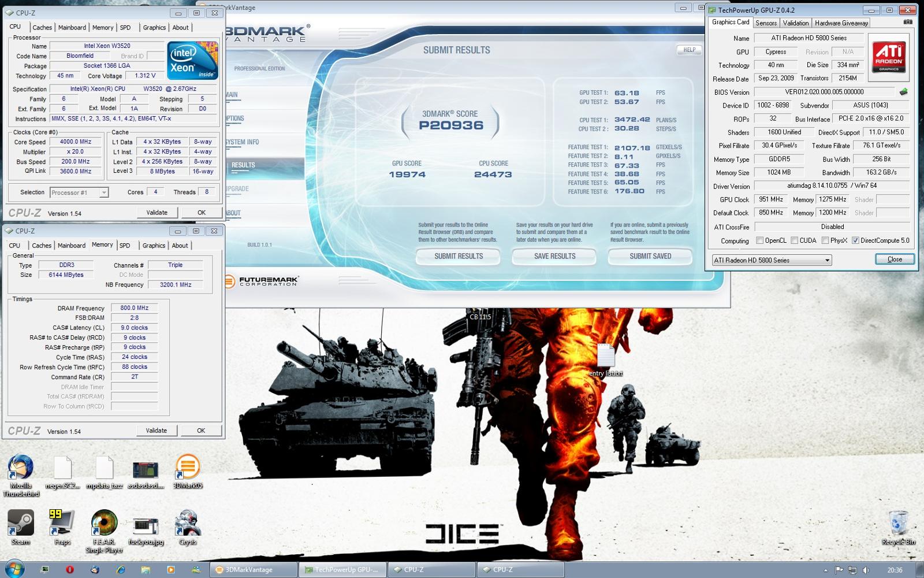Enable the CUDA checkbox in GPU-Z

pyautogui.click(x=795, y=240)
